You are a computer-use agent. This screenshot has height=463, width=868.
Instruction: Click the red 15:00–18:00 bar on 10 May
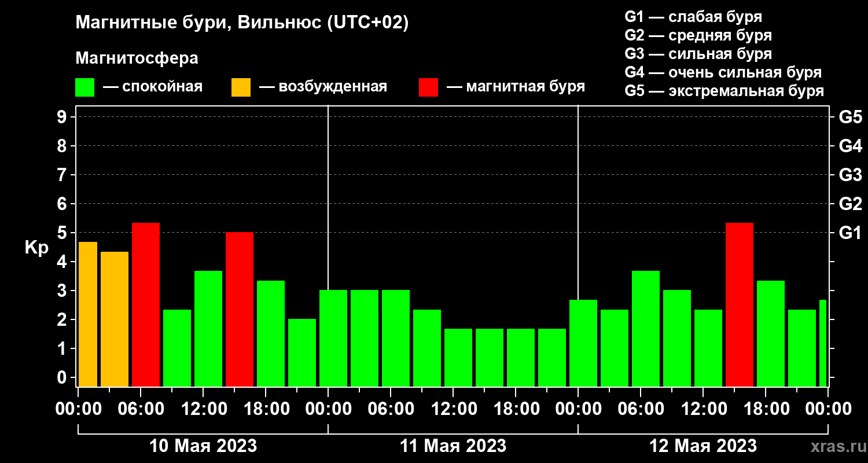240,310
